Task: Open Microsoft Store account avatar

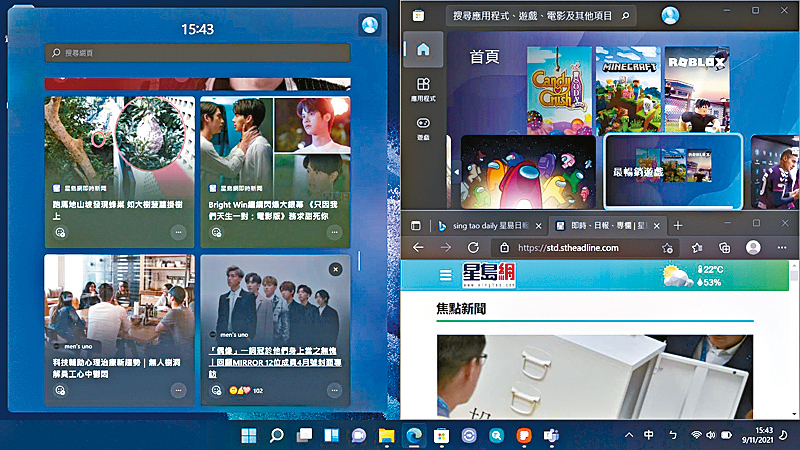Action: pyautogui.click(x=670, y=15)
